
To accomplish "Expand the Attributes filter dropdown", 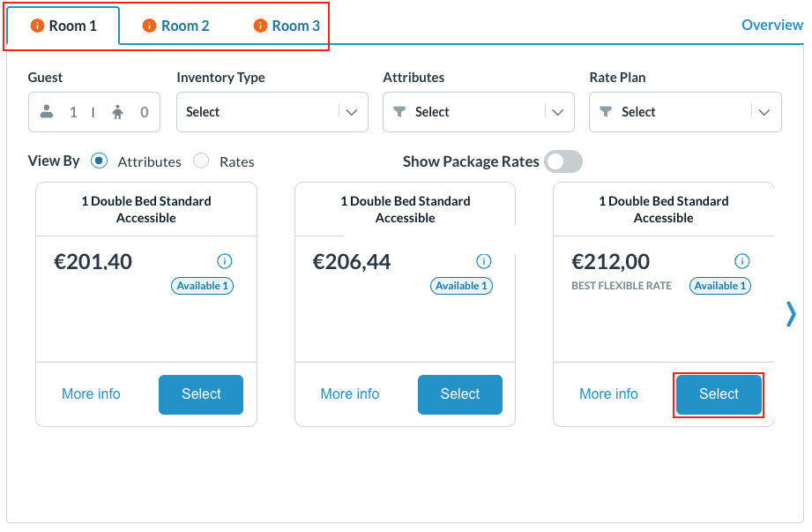I will [478, 112].
